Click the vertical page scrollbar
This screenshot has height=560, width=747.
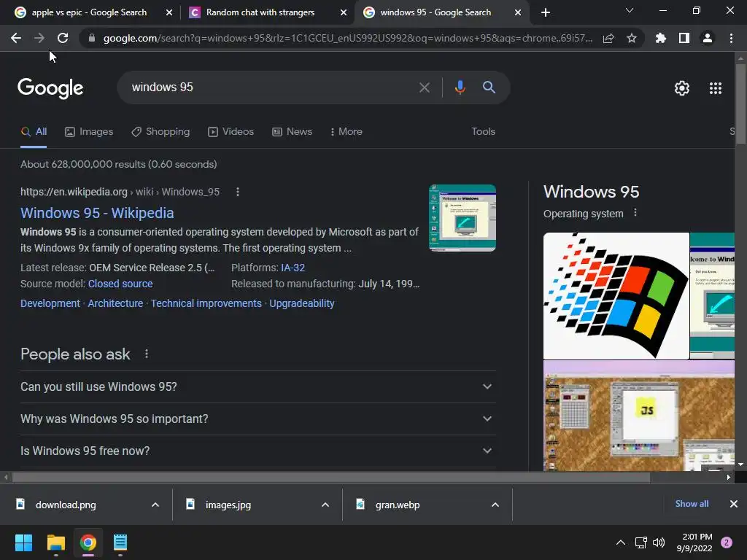point(740,104)
